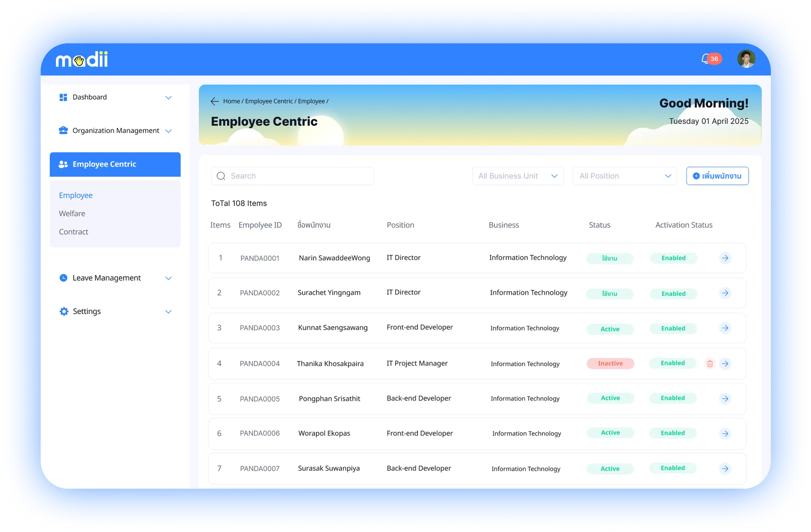Screen dimensions: 811x532
Task: Click Inactive status badge for PANDA0004
Action: click(x=610, y=363)
